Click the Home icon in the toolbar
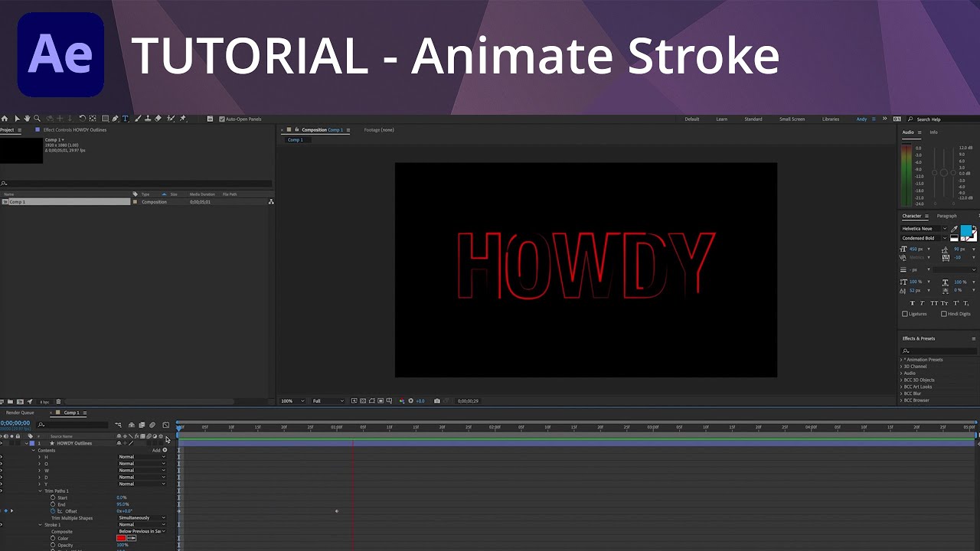The width and height of the screenshot is (980, 551). (x=5, y=119)
